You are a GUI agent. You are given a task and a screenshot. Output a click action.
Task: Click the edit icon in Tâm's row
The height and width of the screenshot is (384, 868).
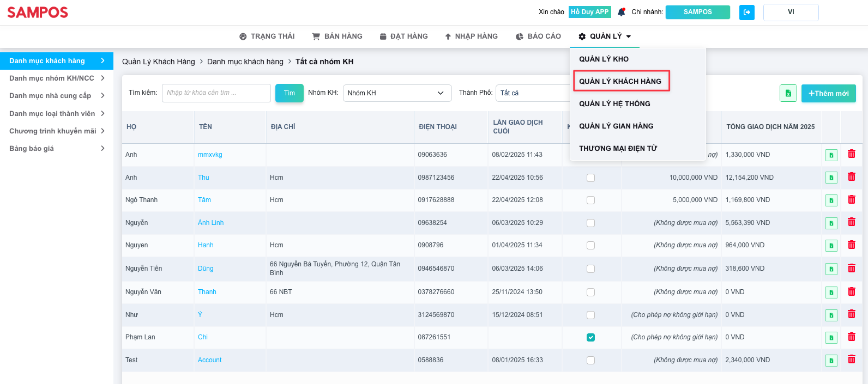831,200
